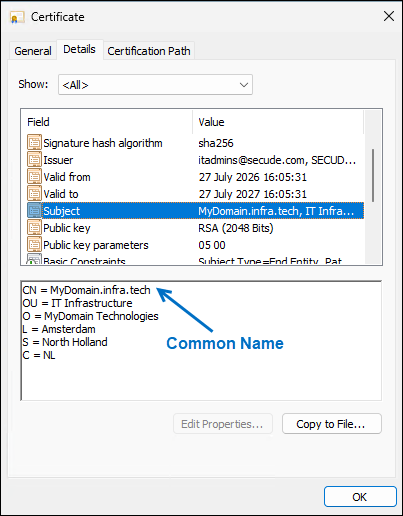Click the Public key parameters field icon
Screen dimensions: 403x516
34,245
